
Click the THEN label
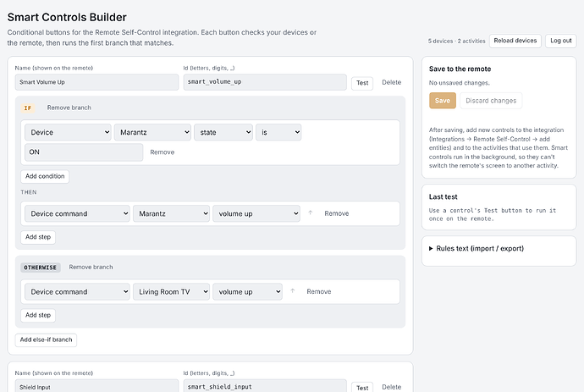(x=29, y=192)
